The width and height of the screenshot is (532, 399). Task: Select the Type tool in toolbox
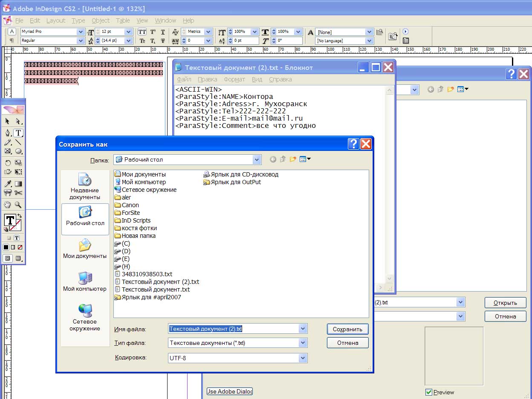tap(18, 133)
